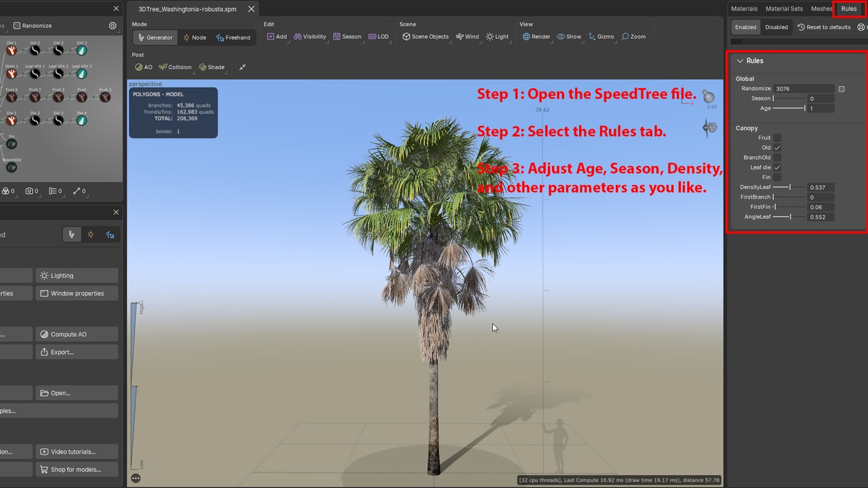Open the Light dropdown
The height and width of the screenshot is (488, 868).
[497, 37]
